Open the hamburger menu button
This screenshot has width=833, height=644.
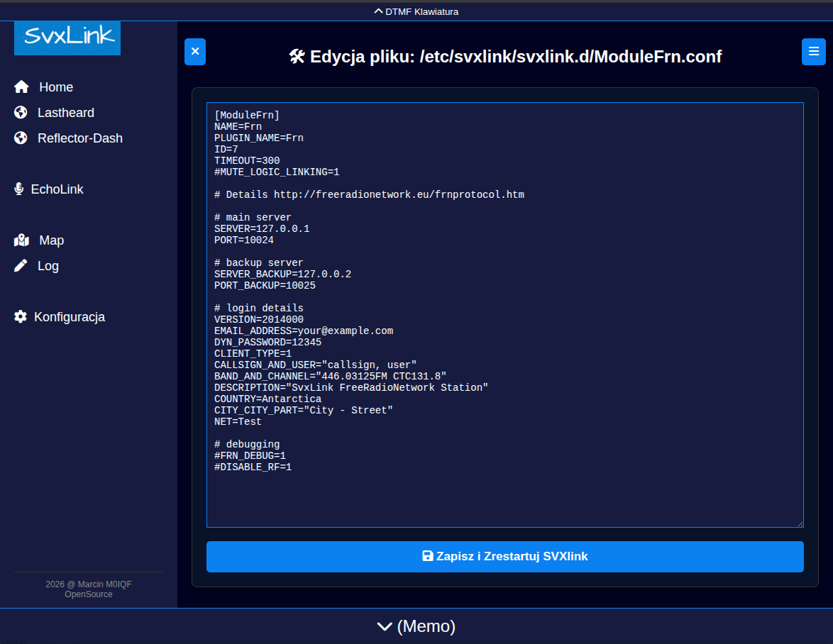(x=813, y=52)
